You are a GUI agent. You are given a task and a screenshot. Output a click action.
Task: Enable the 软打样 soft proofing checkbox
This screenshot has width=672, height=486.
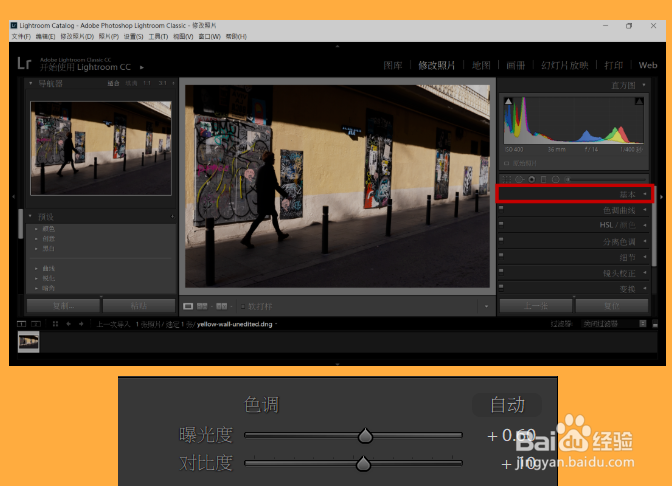(x=243, y=306)
